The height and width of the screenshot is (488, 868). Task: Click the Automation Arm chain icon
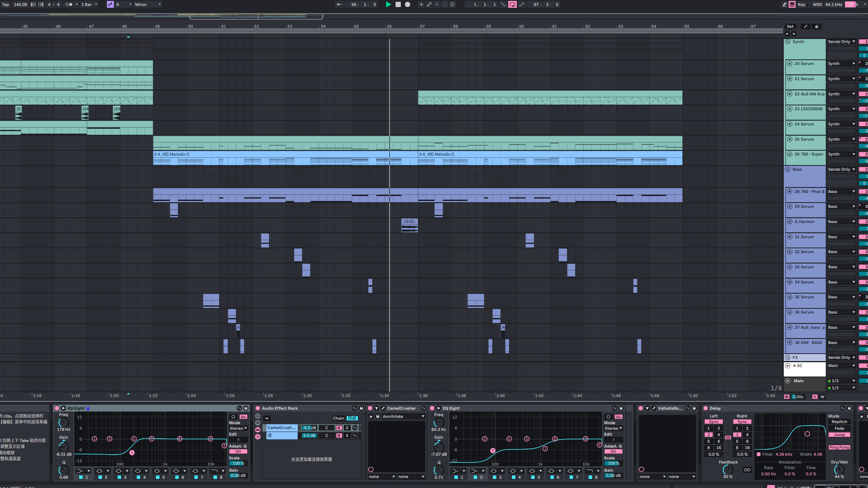click(x=429, y=4)
